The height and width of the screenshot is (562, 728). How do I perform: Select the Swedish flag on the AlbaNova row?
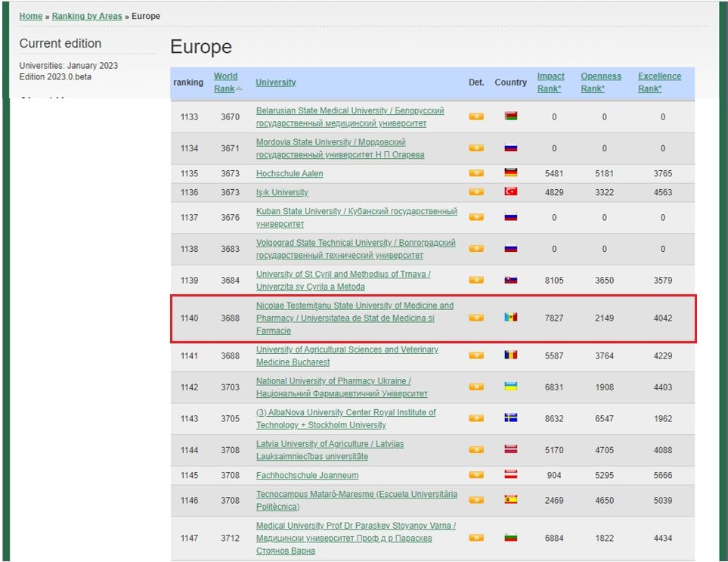coord(510,418)
